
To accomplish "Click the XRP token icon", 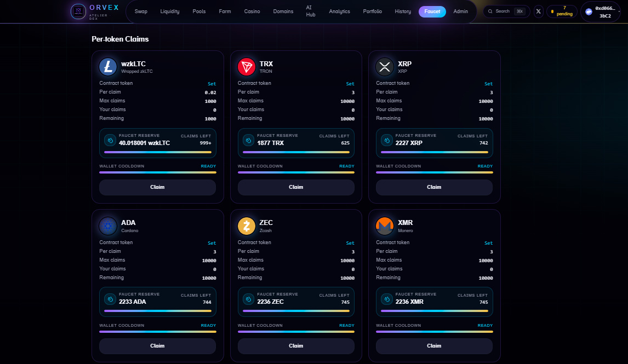I will click(x=385, y=67).
